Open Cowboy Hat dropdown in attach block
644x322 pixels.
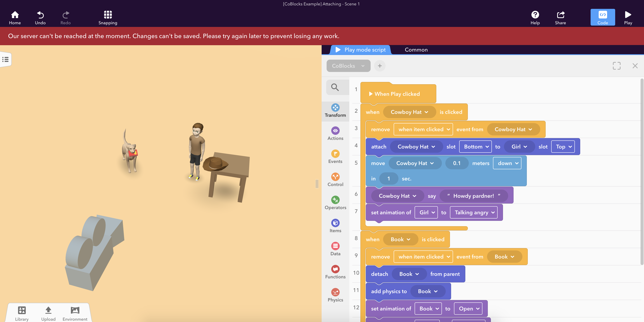click(x=416, y=147)
